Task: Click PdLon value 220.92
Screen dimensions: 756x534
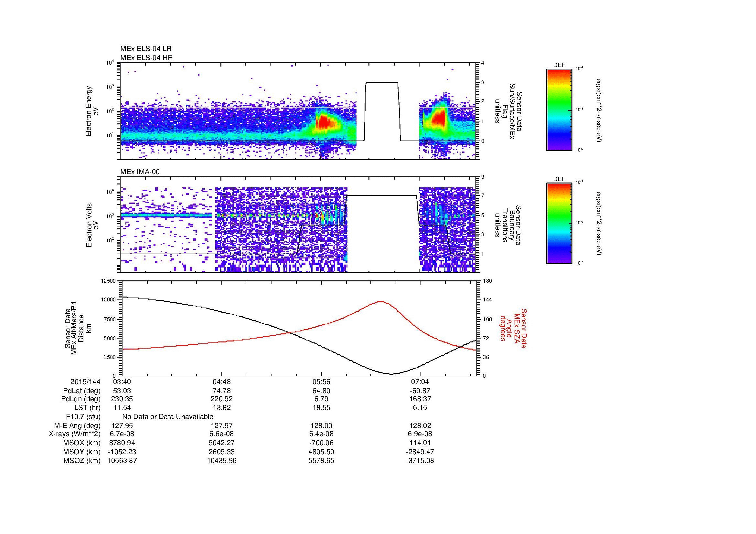Action: coord(222,399)
